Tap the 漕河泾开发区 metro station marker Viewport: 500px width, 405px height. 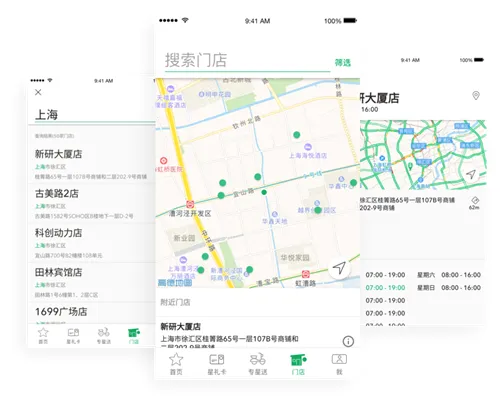tap(190, 204)
